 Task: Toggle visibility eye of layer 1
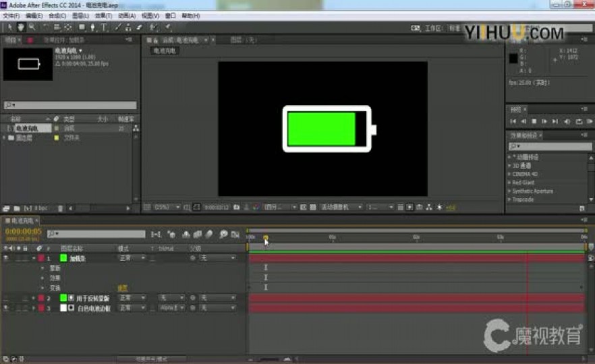[x=6, y=257]
